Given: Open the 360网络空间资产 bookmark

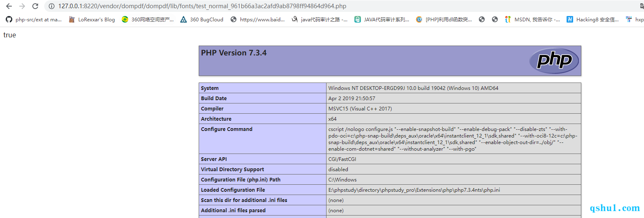Looking at the screenshot, I should [x=147, y=19].
